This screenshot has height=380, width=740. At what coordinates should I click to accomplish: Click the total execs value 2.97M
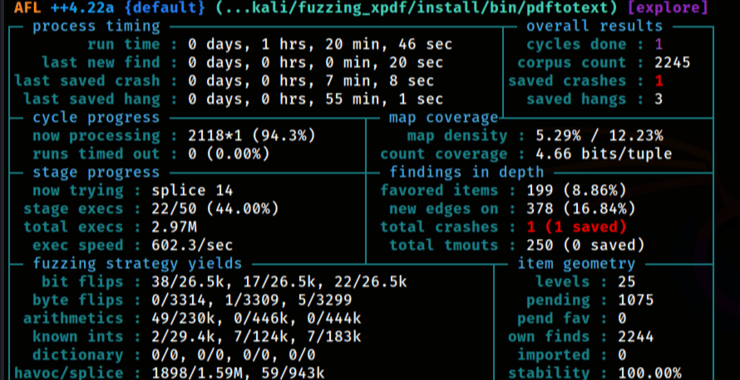pyautogui.click(x=174, y=228)
